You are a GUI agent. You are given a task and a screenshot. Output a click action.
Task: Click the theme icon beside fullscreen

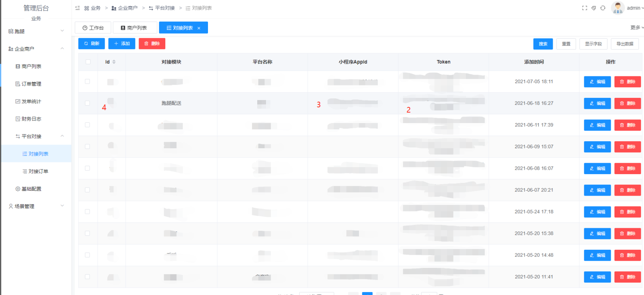(594, 8)
